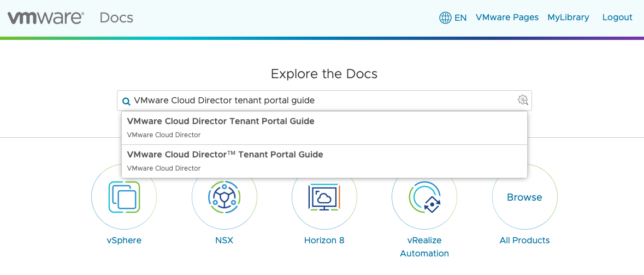Open the All Products link

[524, 240]
